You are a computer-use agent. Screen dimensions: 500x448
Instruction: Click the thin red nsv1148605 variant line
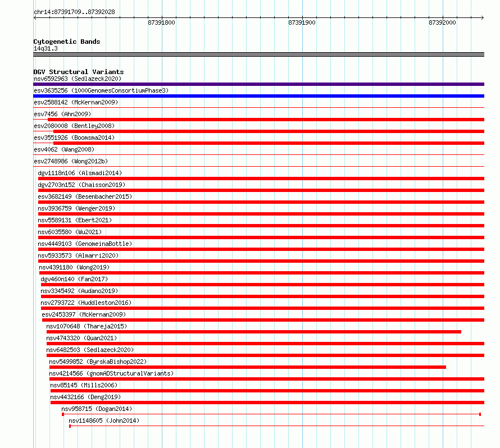[277, 426]
